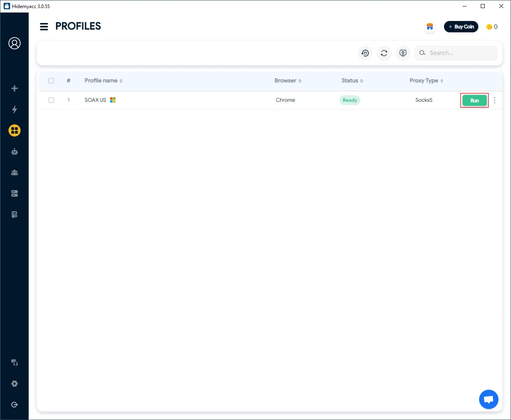Toggle the hamburger menu beside PROFILES
The width and height of the screenshot is (511, 420).
(44, 27)
